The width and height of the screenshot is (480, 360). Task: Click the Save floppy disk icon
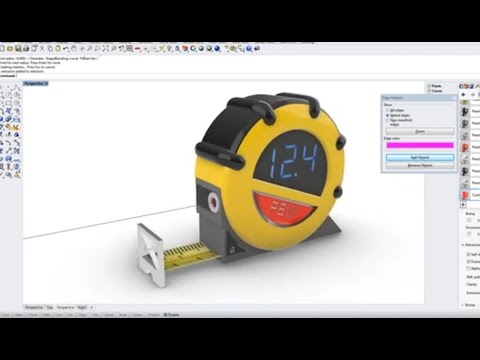point(18,49)
